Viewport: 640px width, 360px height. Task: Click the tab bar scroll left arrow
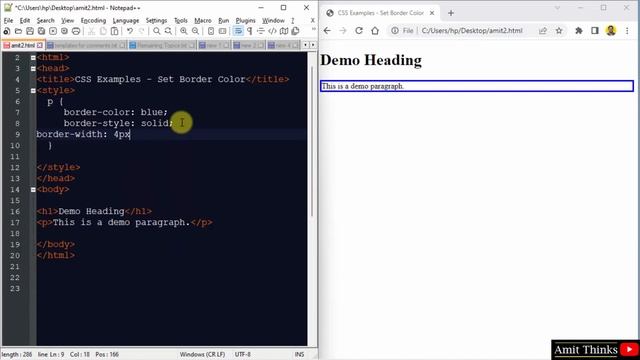tap(306, 45)
